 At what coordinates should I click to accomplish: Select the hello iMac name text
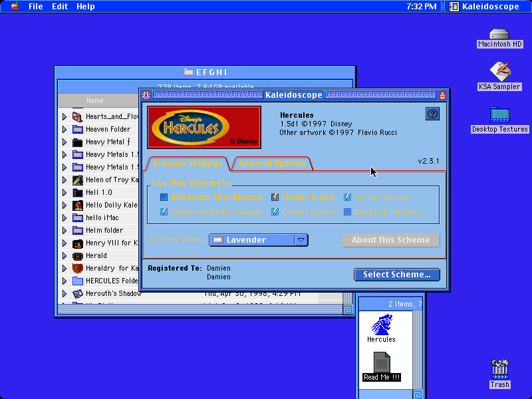point(102,218)
